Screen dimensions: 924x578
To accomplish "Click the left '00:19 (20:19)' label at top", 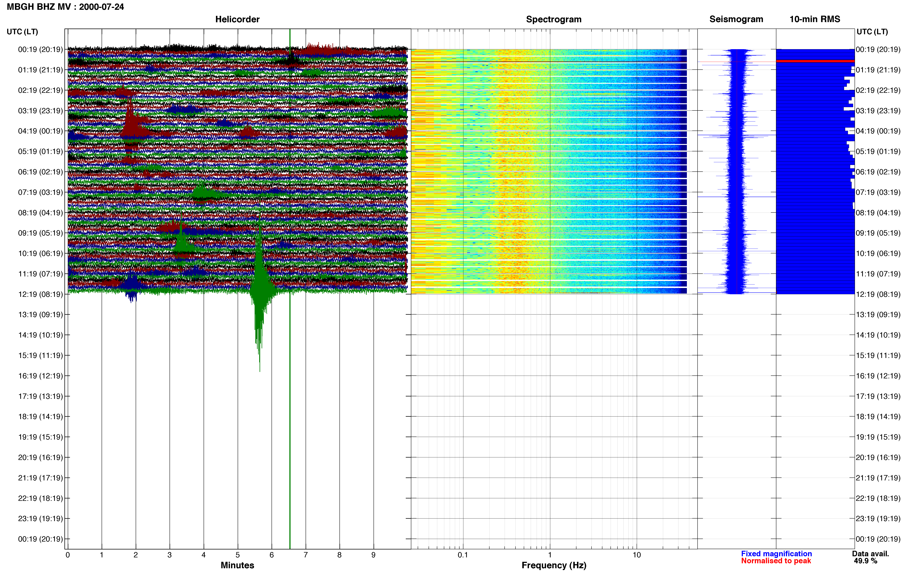I will pos(40,49).
